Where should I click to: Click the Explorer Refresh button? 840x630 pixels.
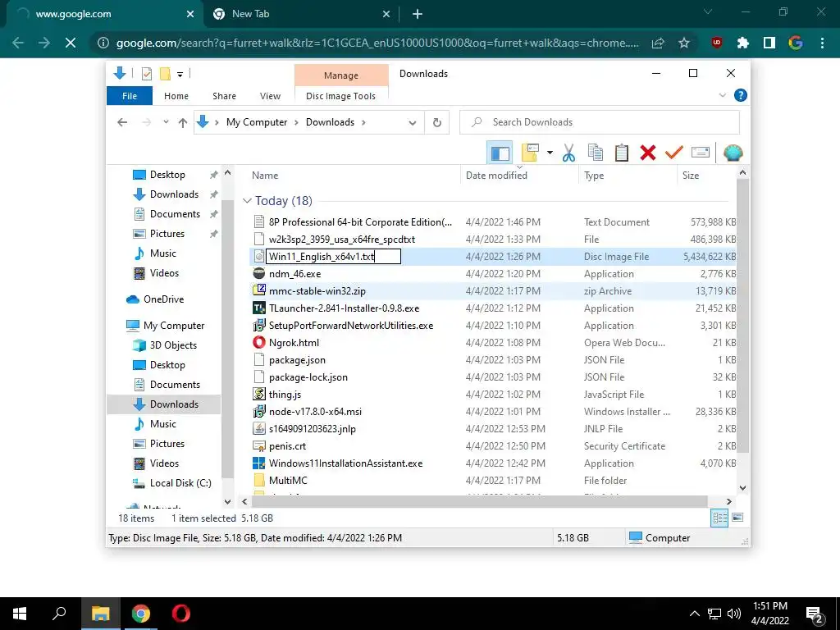point(437,123)
